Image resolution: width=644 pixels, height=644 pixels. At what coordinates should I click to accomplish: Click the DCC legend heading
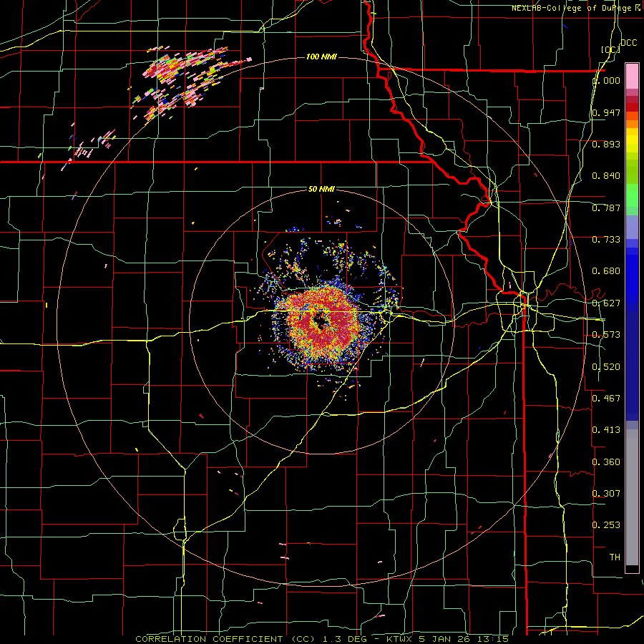(x=628, y=43)
